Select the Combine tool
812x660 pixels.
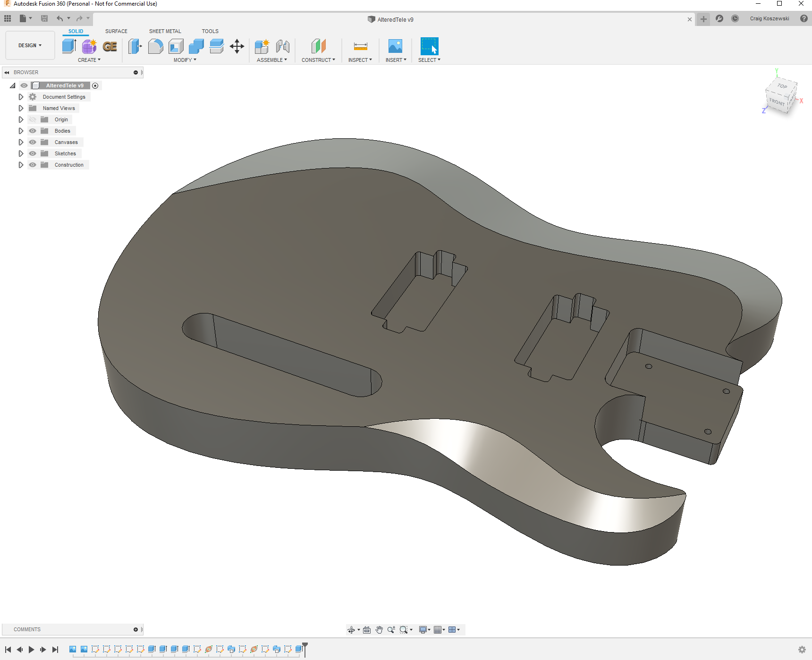tap(196, 46)
